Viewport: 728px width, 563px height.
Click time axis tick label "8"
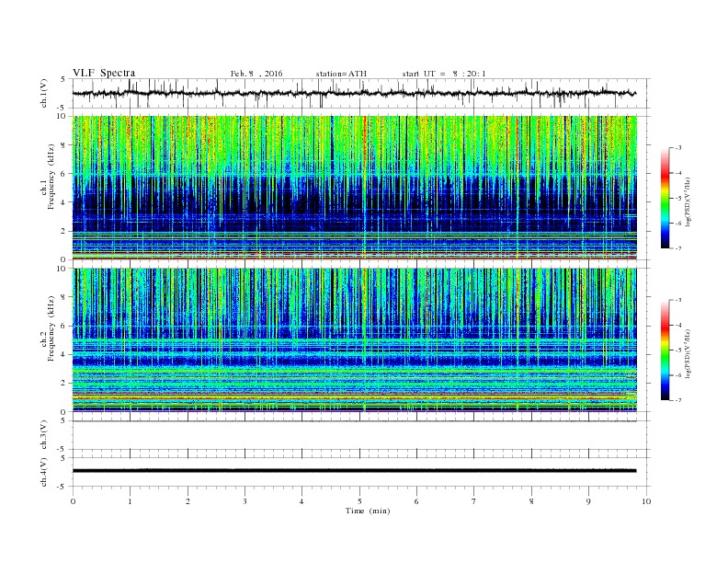point(531,501)
